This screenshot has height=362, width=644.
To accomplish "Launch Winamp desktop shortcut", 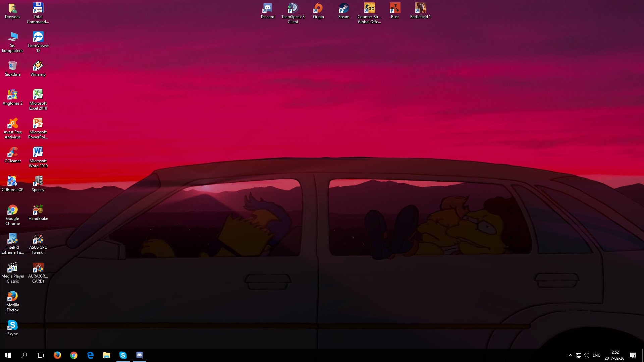I will coord(38,69).
